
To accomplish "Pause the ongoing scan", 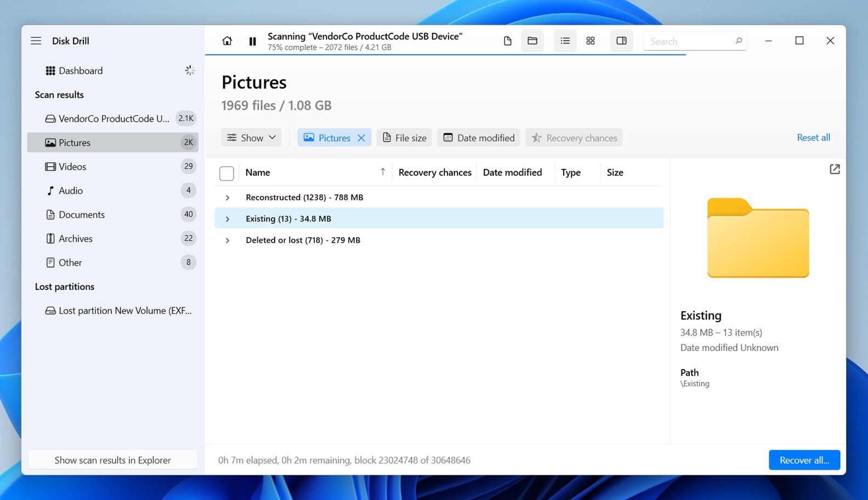I will coord(252,41).
